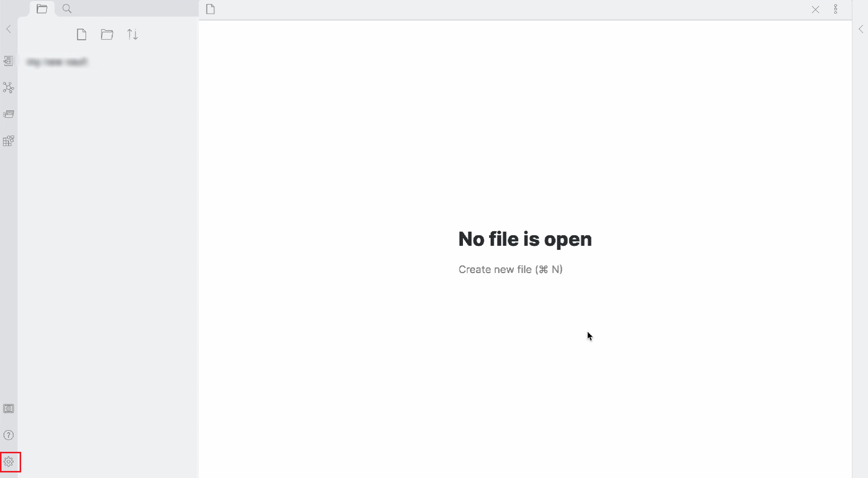
Task: Click the empty pane file icon
Action: tap(211, 9)
